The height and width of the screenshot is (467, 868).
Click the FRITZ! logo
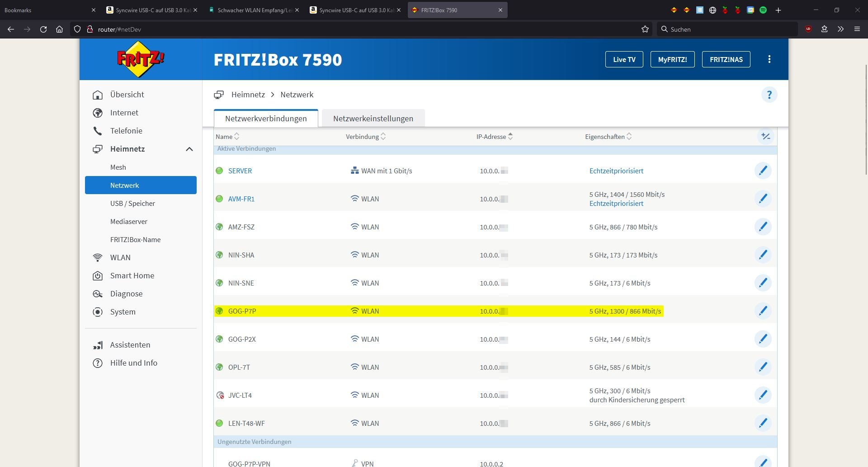141,59
